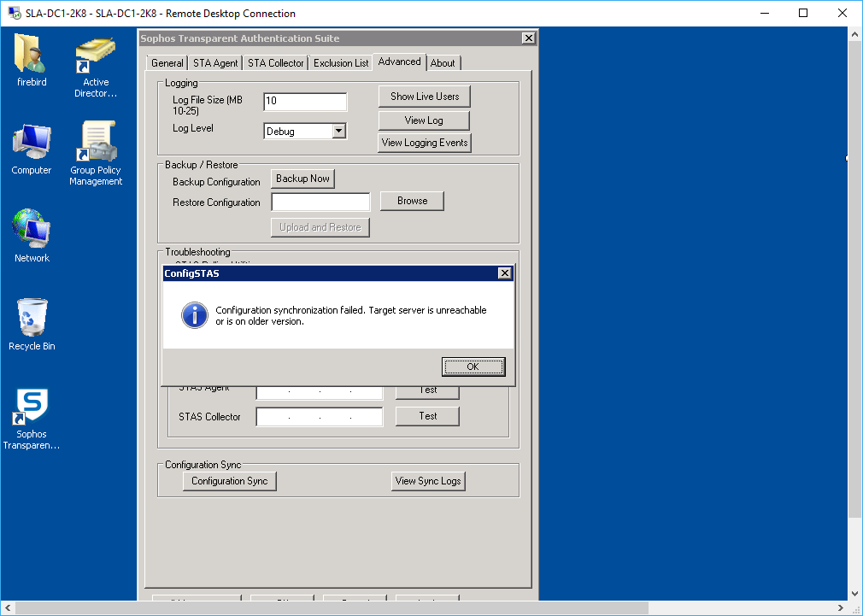Screen dimensions: 863x616
Task: Click the Configuration Sync button
Action: pos(230,481)
